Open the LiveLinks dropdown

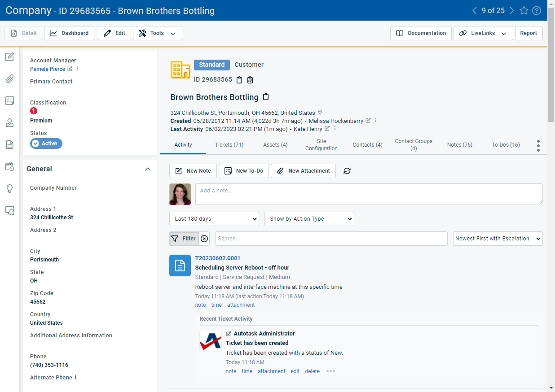pyautogui.click(x=483, y=33)
